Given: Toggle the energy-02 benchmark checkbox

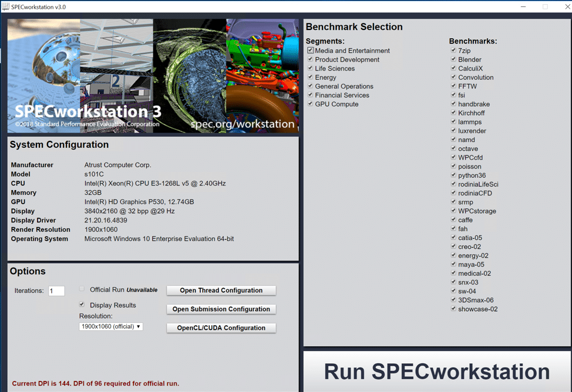Looking at the screenshot, I should 453,255.
